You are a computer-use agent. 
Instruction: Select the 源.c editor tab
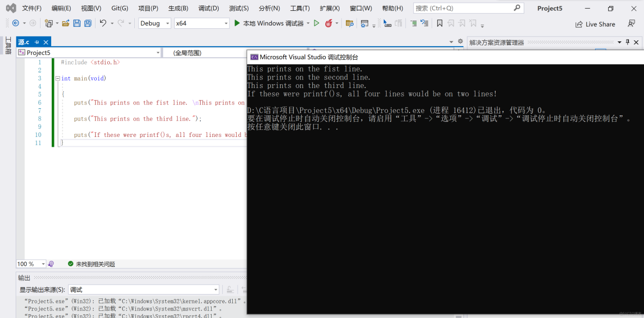(x=24, y=42)
